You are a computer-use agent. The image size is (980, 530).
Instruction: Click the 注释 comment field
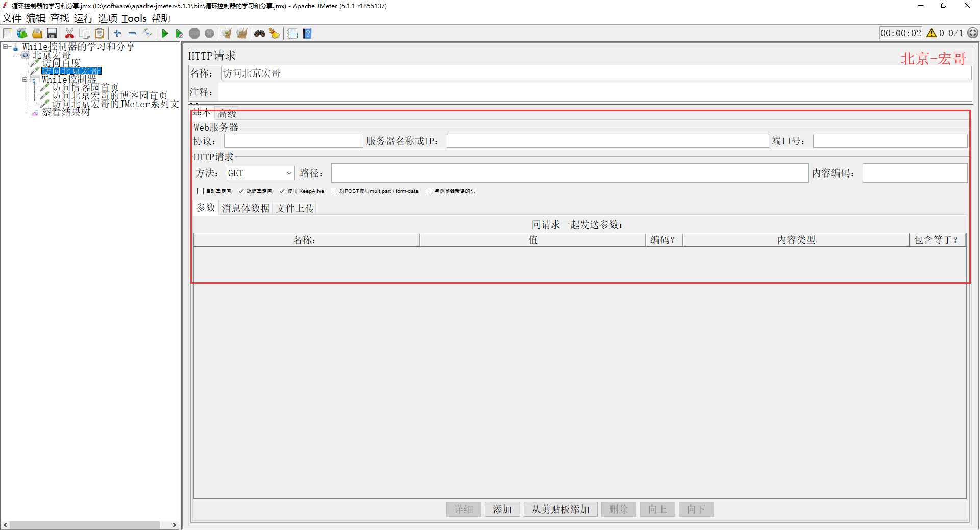(595, 92)
